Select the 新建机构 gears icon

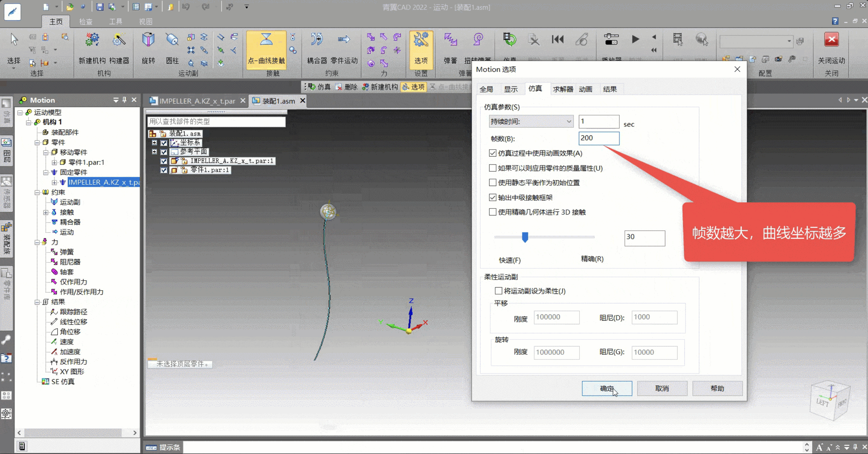pyautogui.click(x=92, y=40)
